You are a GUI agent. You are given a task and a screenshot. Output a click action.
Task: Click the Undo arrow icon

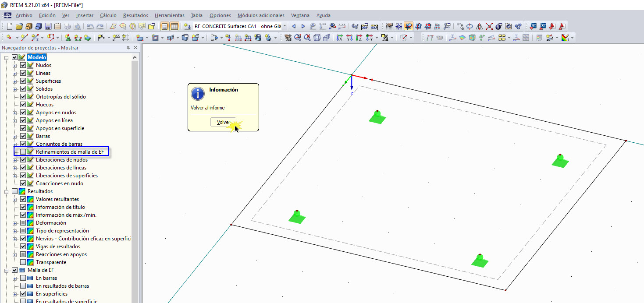[90, 26]
